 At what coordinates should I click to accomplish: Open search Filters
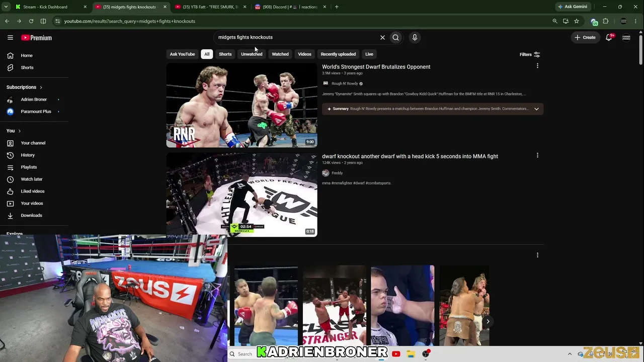coord(530,54)
